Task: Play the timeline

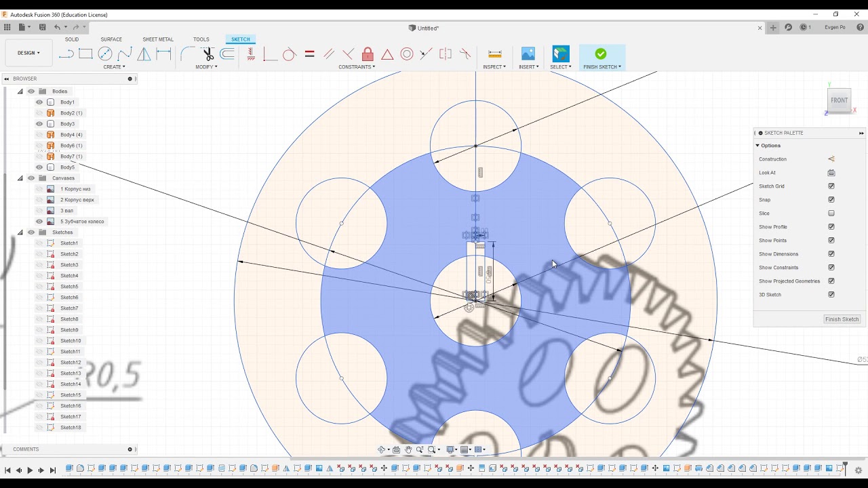Action: tap(30, 470)
